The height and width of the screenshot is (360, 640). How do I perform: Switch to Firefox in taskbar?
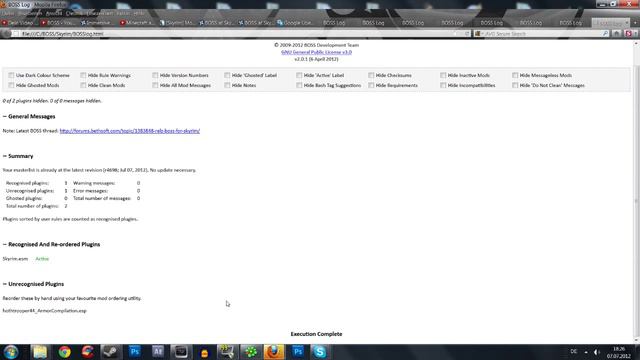pyautogui.click(x=274, y=352)
